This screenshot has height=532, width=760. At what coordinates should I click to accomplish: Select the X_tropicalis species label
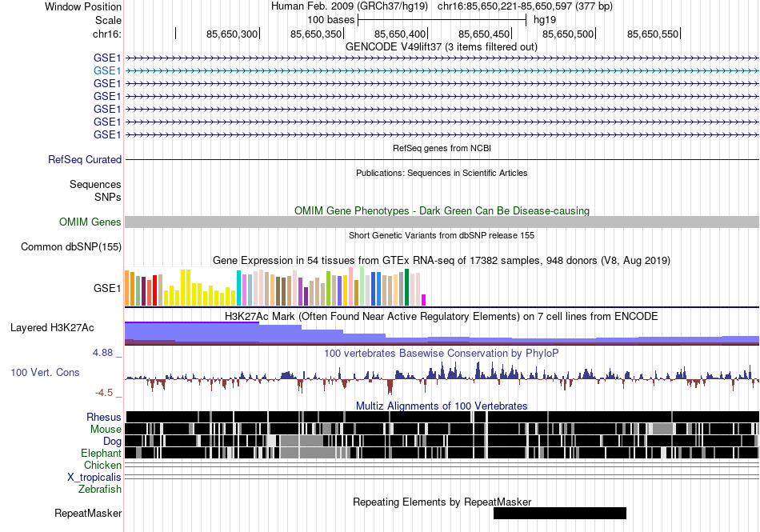click(x=94, y=478)
